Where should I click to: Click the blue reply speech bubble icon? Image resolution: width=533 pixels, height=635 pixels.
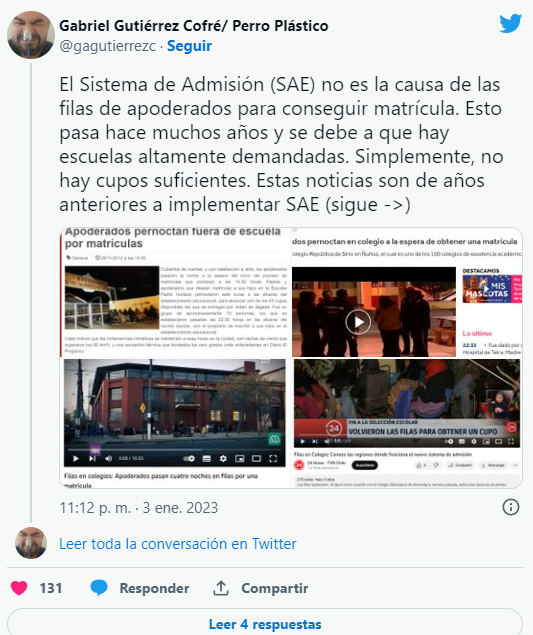click(x=99, y=588)
